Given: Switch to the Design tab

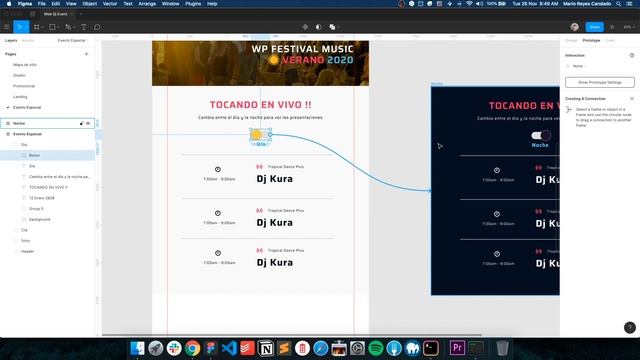Looking at the screenshot, I should click(x=571, y=40).
